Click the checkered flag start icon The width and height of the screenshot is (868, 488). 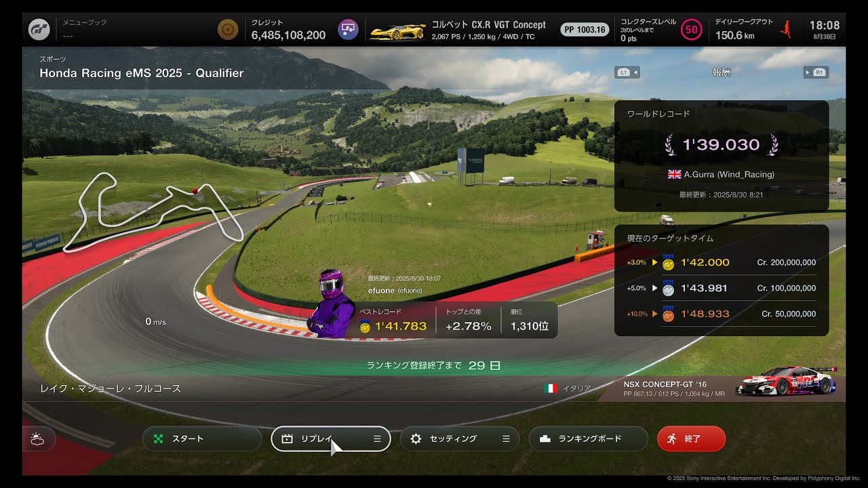tap(159, 439)
